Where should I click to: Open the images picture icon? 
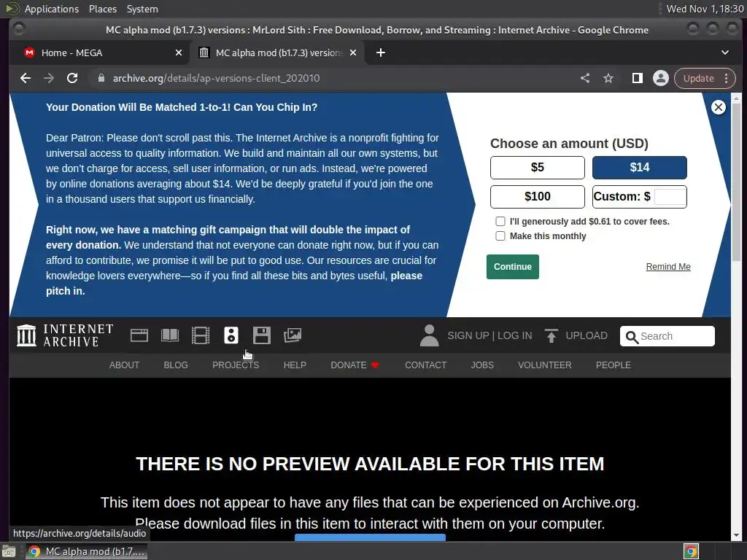click(293, 335)
